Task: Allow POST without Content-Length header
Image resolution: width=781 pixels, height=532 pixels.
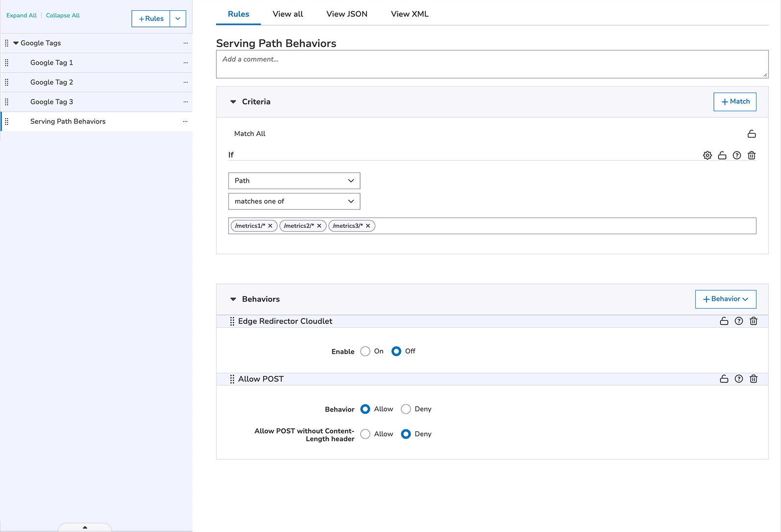Action: pos(365,434)
